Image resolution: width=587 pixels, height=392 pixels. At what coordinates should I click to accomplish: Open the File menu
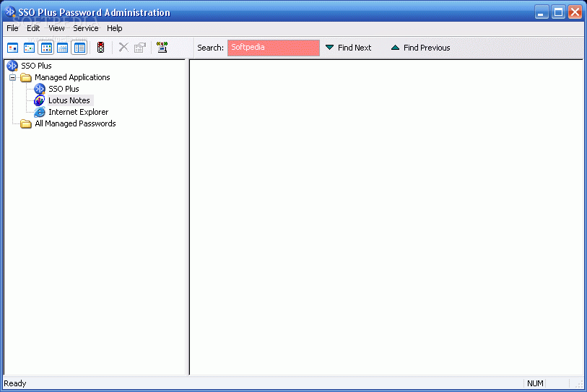(x=12, y=28)
